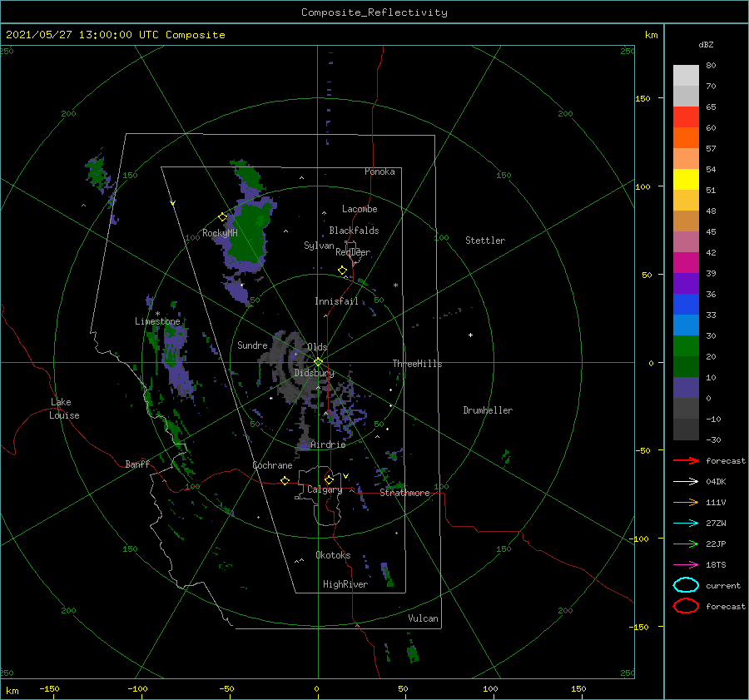The width and height of the screenshot is (749, 700).
Task: Pick the slate purple 0-10 dBZ swatch
Action: pos(686,387)
